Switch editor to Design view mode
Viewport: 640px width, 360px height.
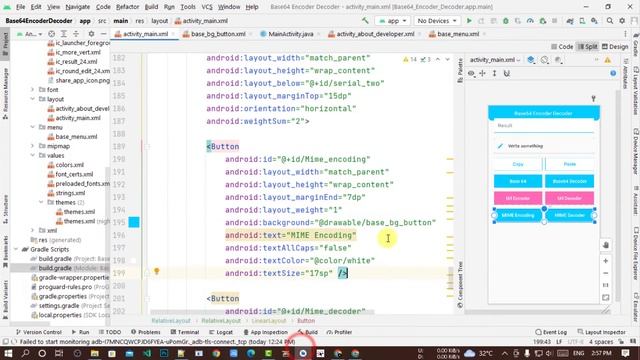(x=615, y=47)
